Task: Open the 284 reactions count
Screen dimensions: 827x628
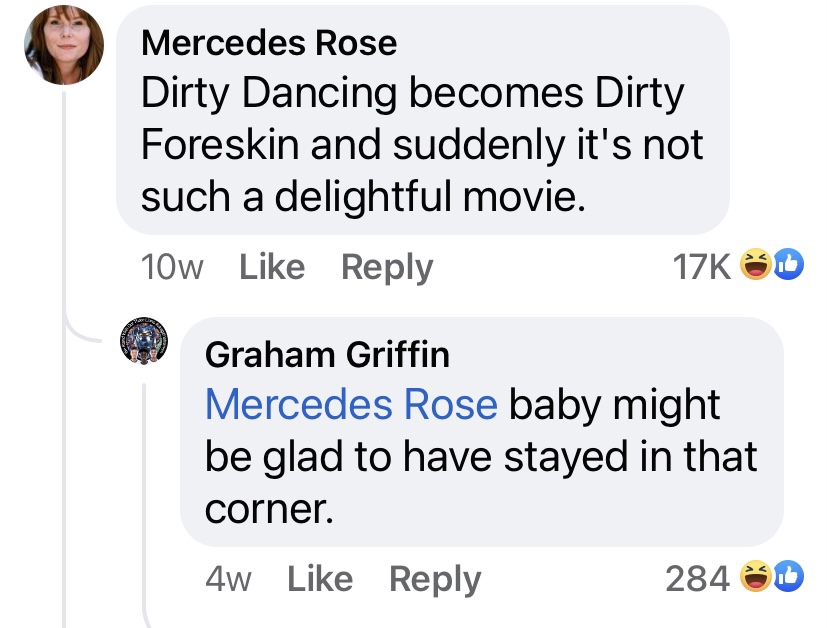Action: pos(697,579)
